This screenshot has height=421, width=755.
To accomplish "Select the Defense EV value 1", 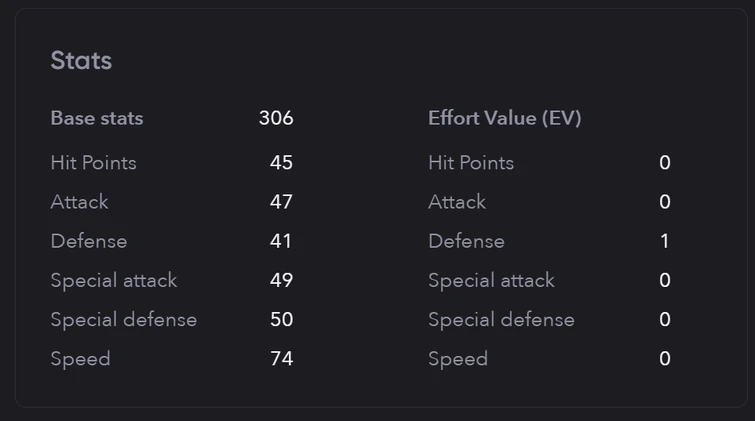I will click(665, 241).
